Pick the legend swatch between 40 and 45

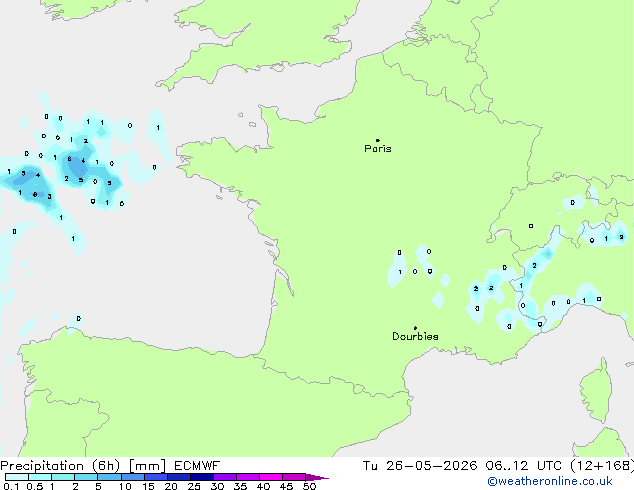click(271, 477)
